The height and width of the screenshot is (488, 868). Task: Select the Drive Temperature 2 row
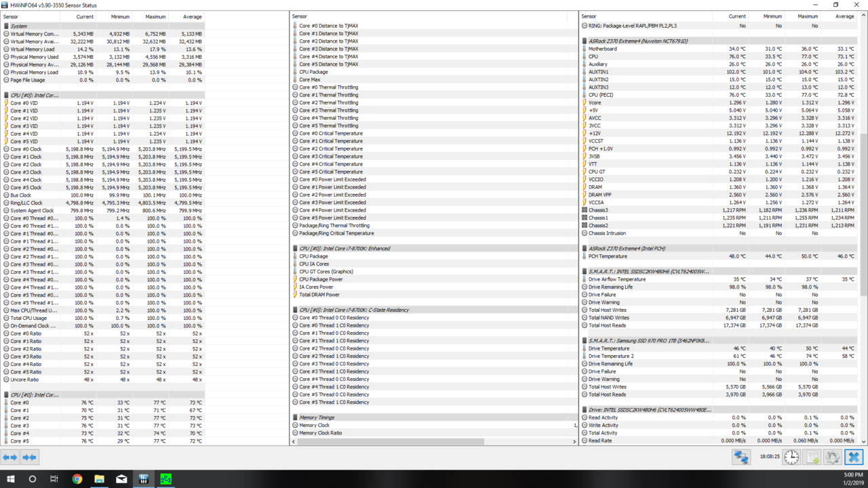pos(719,356)
